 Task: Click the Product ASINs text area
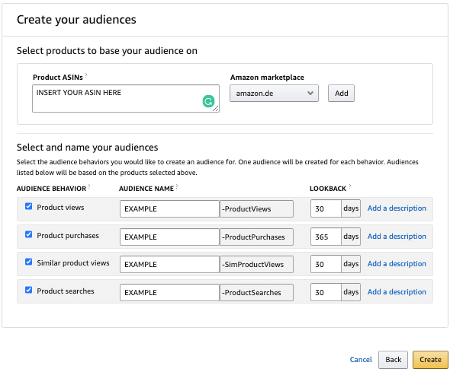[126, 99]
